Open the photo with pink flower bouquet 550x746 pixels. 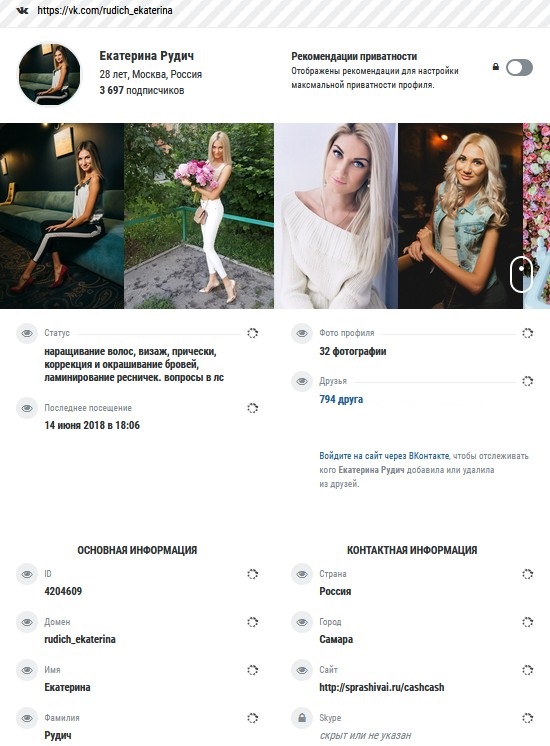pos(199,216)
